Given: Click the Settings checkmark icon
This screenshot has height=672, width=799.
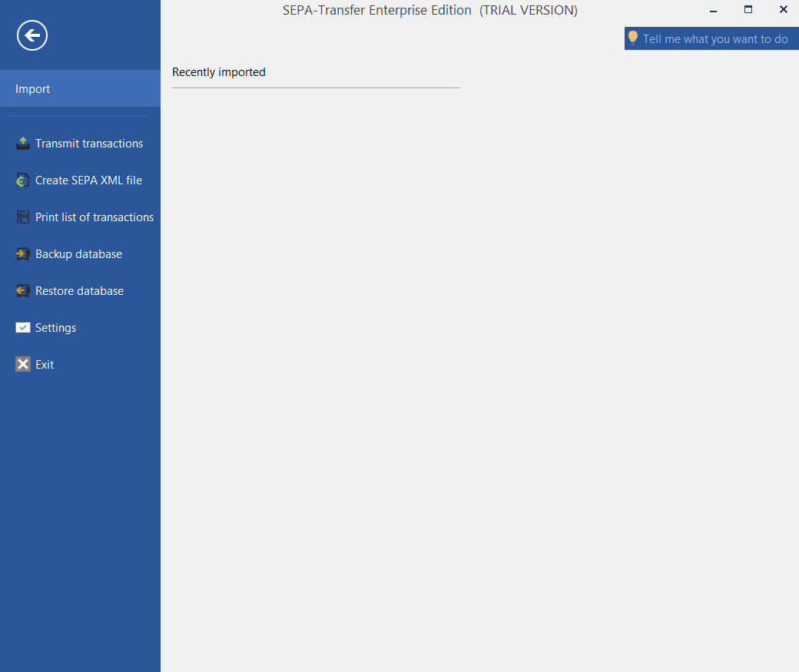Looking at the screenshot, I should pos(22,328).
